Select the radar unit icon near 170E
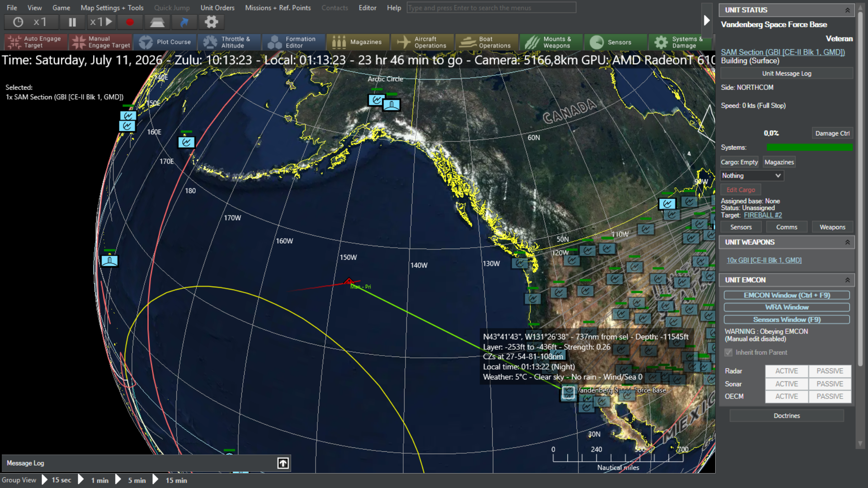The height and width of the screenshot is (488, 868). point(186,142)
